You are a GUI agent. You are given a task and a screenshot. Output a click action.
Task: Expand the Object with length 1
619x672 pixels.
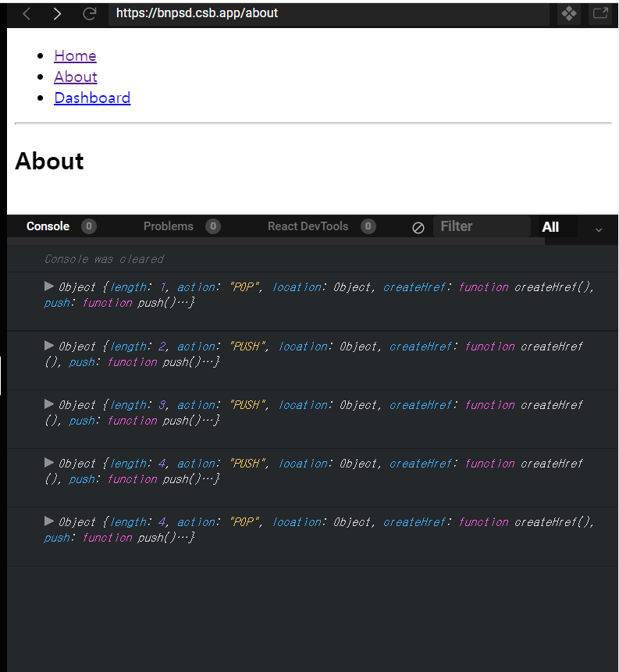(x=49, y=286)
